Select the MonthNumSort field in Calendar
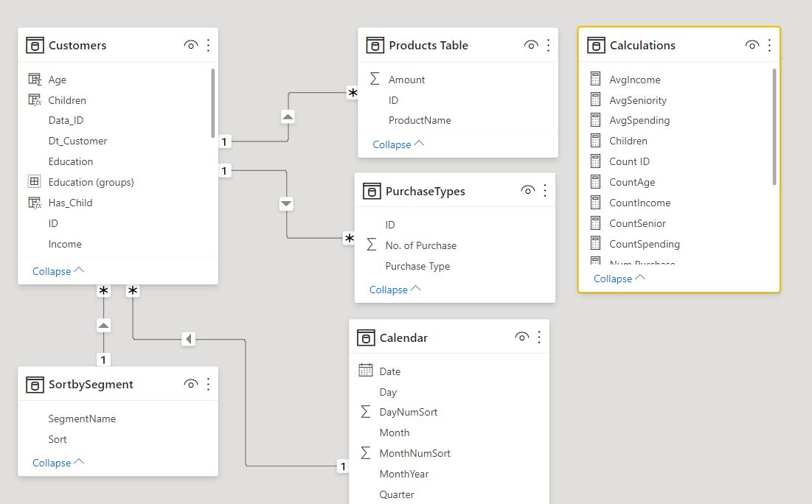Image resolution: width=812 pixels, height=504 pixels. (414, 453)
